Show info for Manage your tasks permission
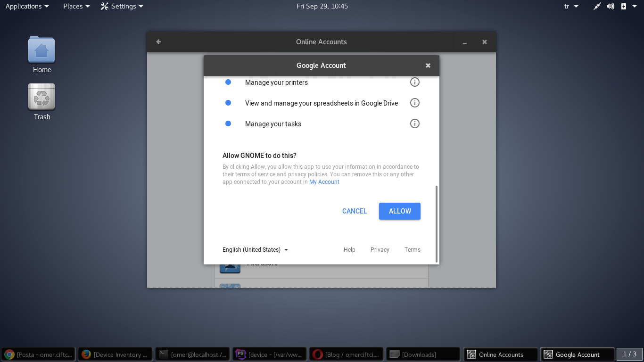 (414, 124)
